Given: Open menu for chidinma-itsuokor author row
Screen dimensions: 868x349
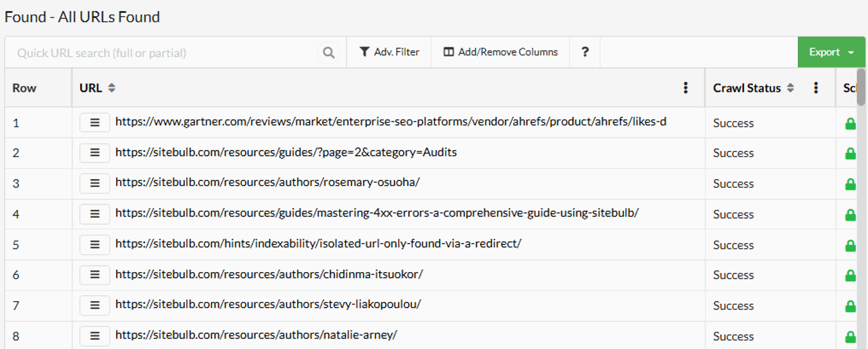Looking at the screenshot, I should tap(95, 274).
